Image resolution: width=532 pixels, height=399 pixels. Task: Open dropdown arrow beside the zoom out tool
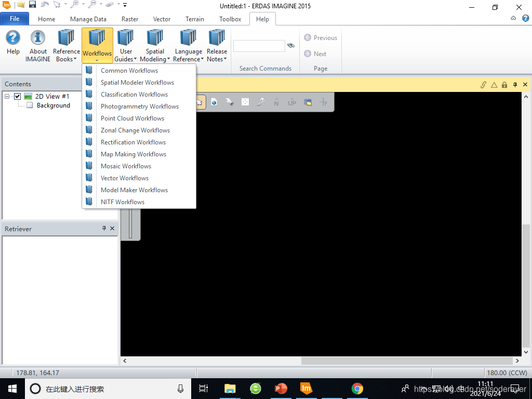pyautogui.click(x=101, y=5)
